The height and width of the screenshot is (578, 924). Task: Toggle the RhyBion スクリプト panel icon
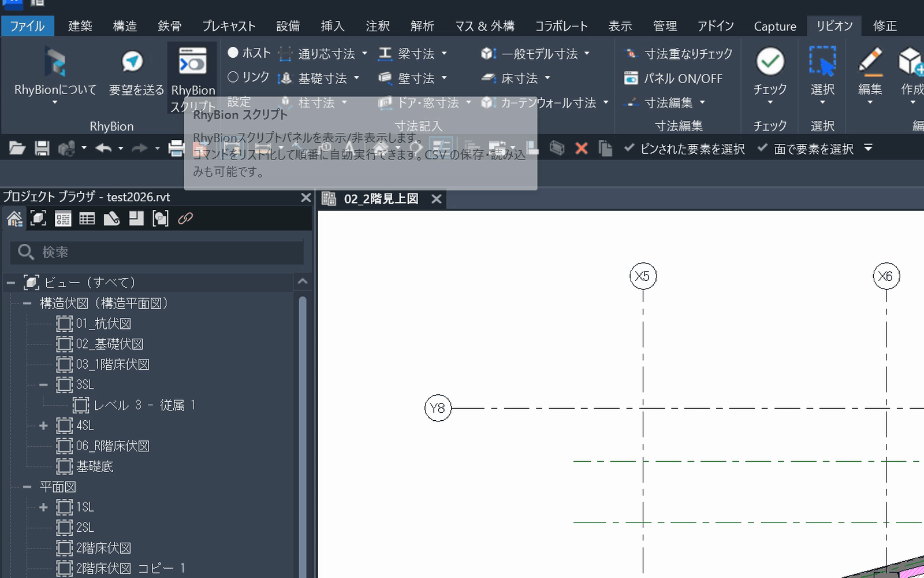pyautogui.click(x=192, y=61)
